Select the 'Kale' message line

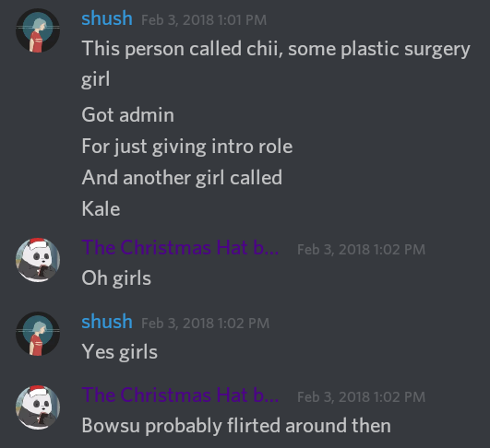(x=101, y=209)
